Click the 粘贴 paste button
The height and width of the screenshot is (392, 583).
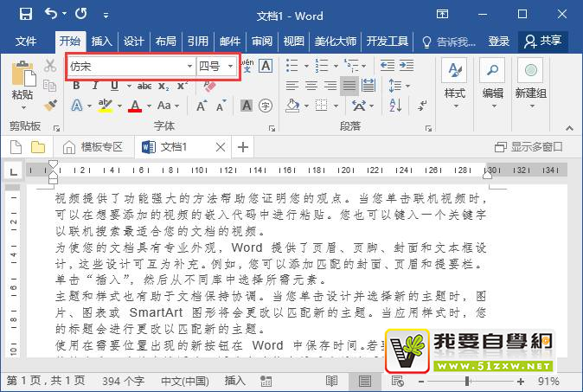23,85
